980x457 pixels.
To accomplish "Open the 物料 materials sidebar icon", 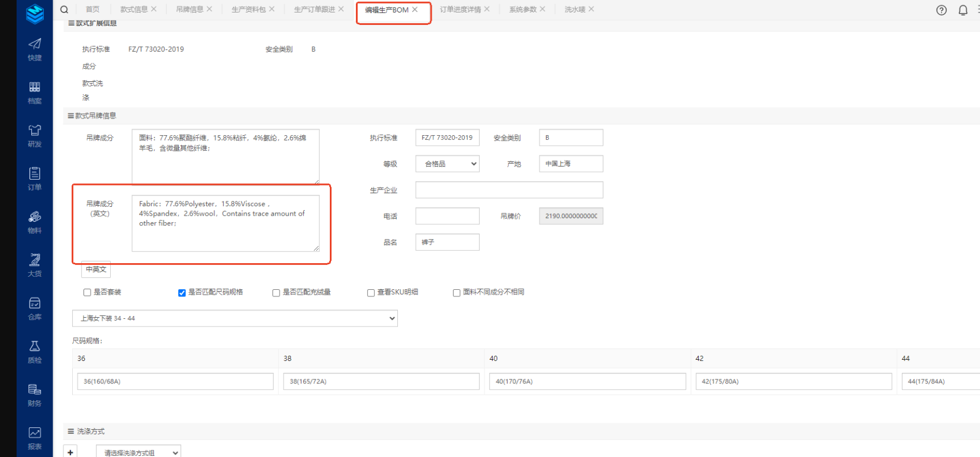I will pos(34,222).
